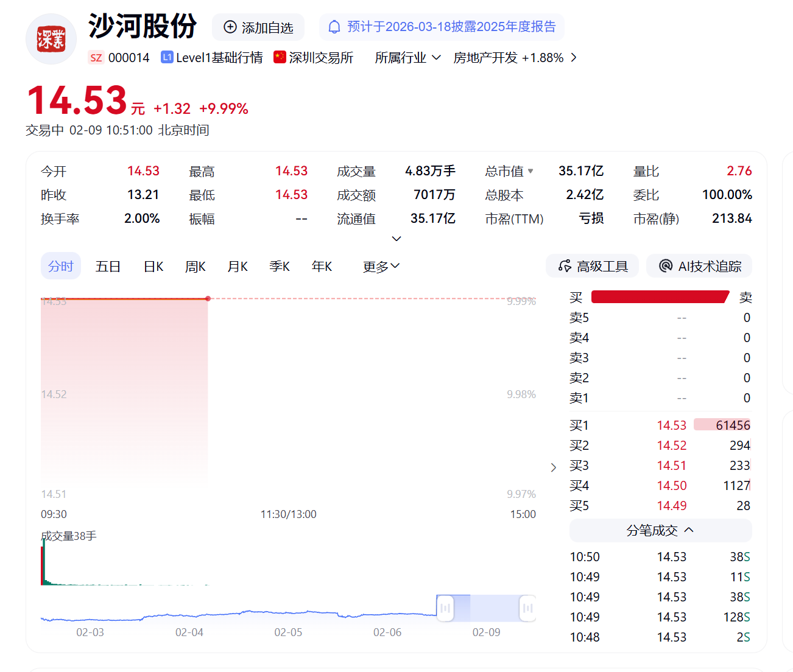
Task: Click the 买1 order row at 14.53
Action: (660, 425)
